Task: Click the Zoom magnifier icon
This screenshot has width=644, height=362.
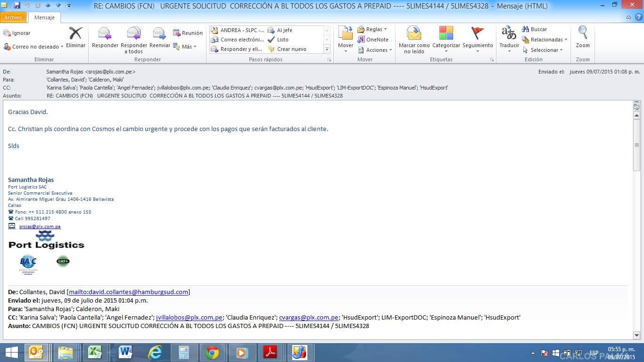Action: 583,33
